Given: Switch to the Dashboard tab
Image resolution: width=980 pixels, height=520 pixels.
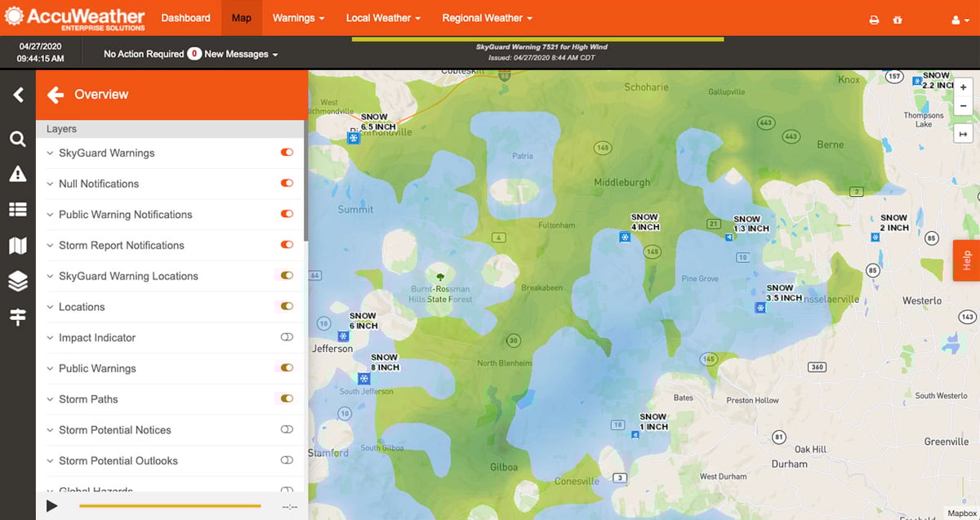Looking at the screenshot, I should click(x=185, y=18).
